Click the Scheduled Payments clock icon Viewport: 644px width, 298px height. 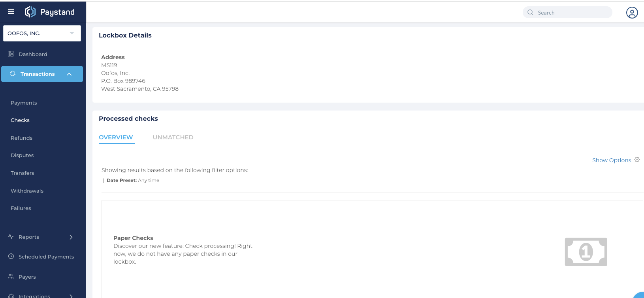pos(11,256)
